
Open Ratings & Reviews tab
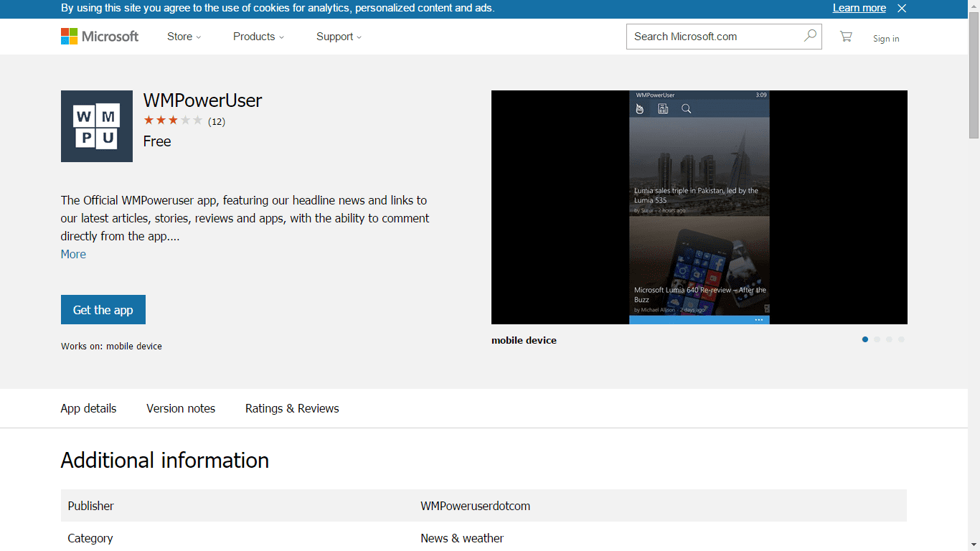[292, 408]
